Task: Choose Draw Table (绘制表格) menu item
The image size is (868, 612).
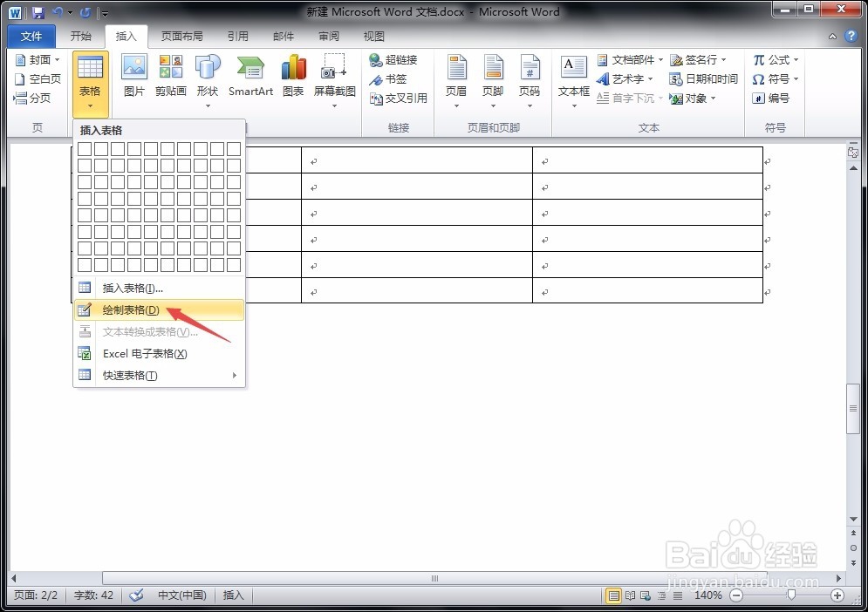Action: click(x=159, y=309)
